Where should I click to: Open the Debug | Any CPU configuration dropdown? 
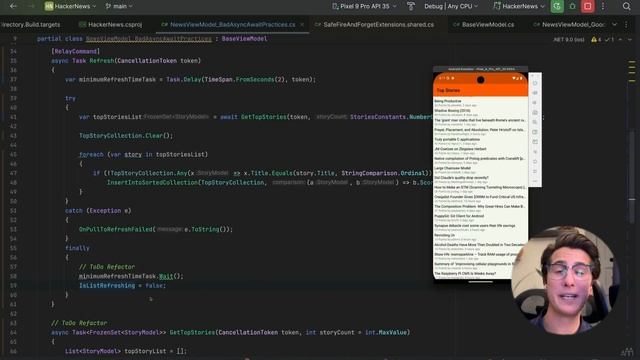[451, 6]
